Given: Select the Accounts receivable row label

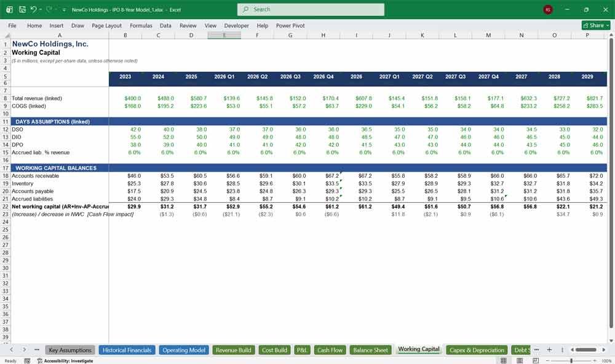Looking at the screenshot, I should point(35,176).
